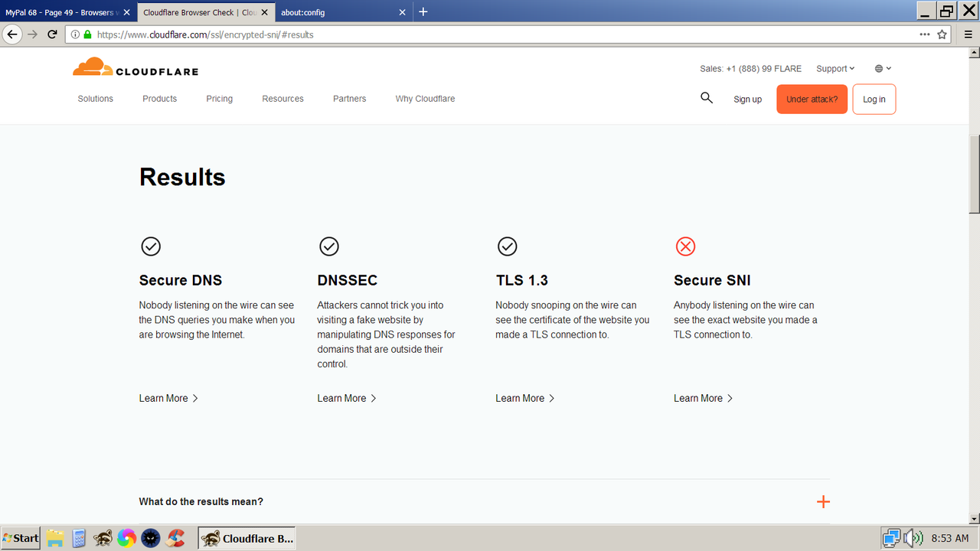Open the Products menu
The image size is (980, 551).
[160, 99]
